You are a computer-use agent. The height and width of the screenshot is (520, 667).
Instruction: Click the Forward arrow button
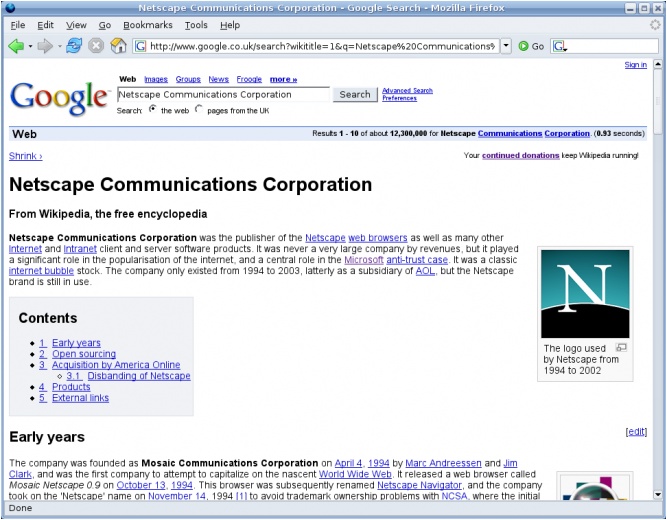coord(45,46)
